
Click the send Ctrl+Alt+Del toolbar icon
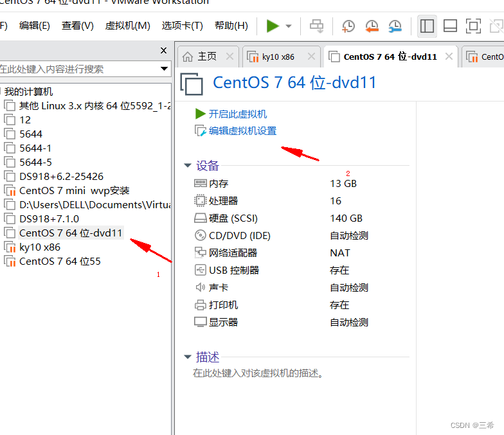point(316,26)
